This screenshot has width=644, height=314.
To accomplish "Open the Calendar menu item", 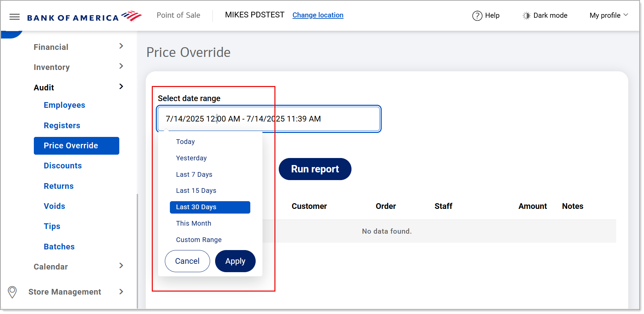I will pos(51,267).
